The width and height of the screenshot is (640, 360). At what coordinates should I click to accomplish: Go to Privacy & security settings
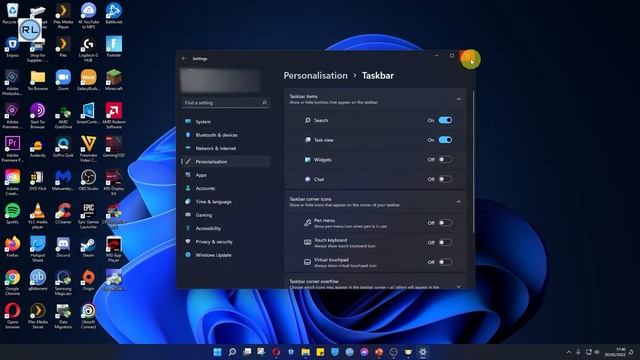click(x=226, y=242)
